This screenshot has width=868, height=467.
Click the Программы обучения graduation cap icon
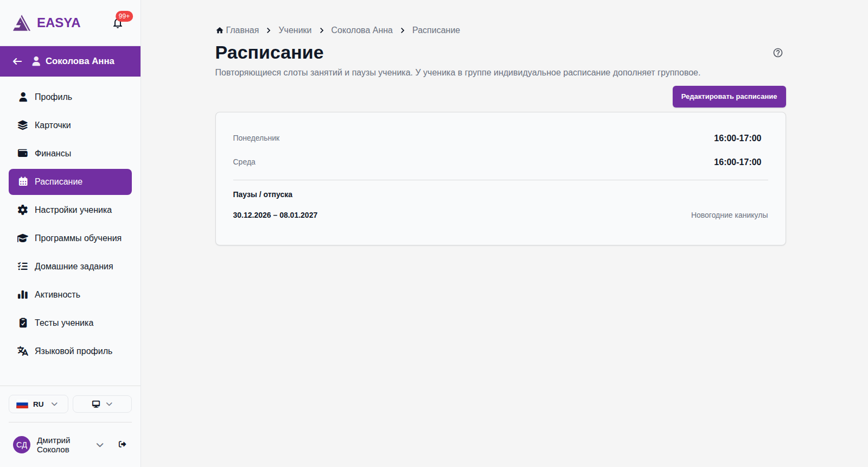point(23,238)
